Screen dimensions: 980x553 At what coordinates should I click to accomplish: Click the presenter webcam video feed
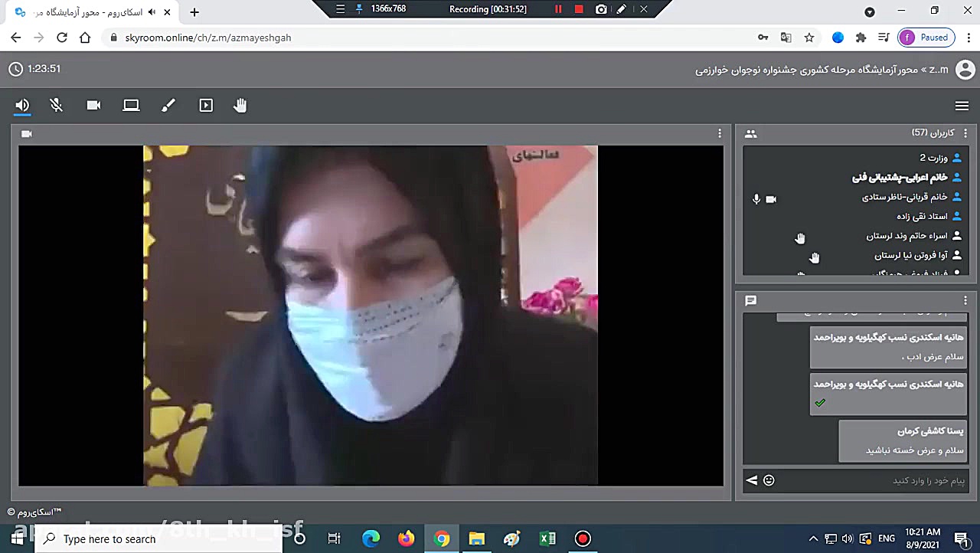pyautogui.click(x=371, y=315)
